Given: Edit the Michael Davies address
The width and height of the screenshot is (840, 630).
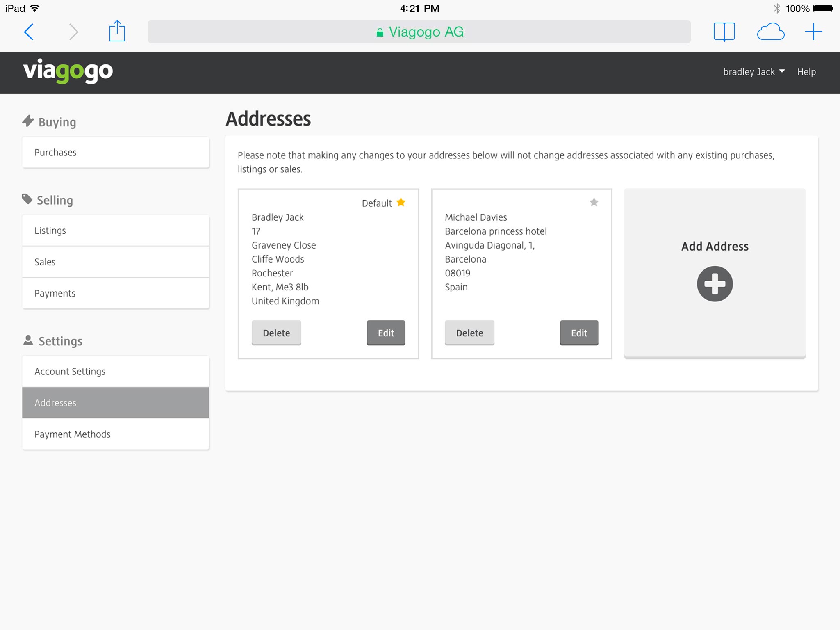Looking at the screenshot, I should coord(579,333).
